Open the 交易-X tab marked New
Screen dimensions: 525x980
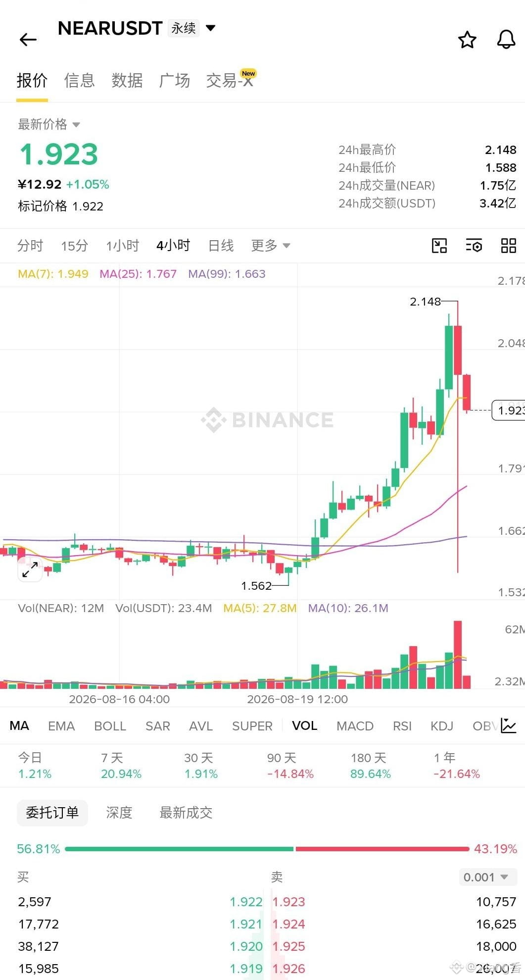click(231, 79)
